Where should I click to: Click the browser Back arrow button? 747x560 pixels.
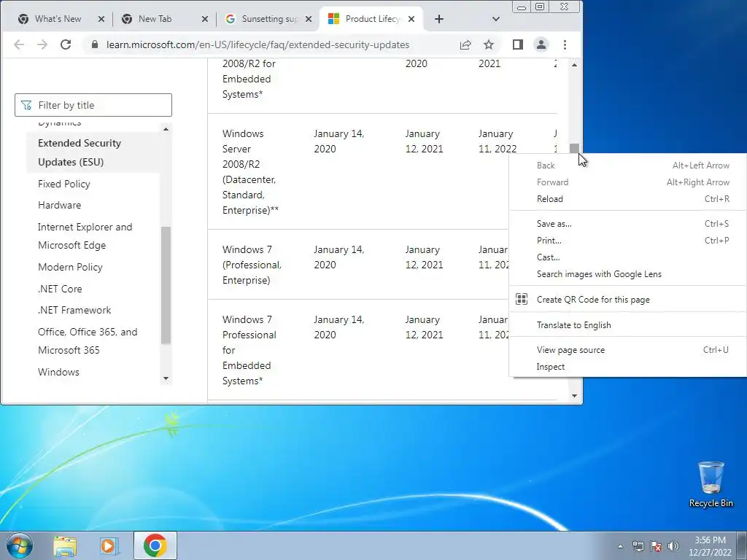(x=19, y=44)
